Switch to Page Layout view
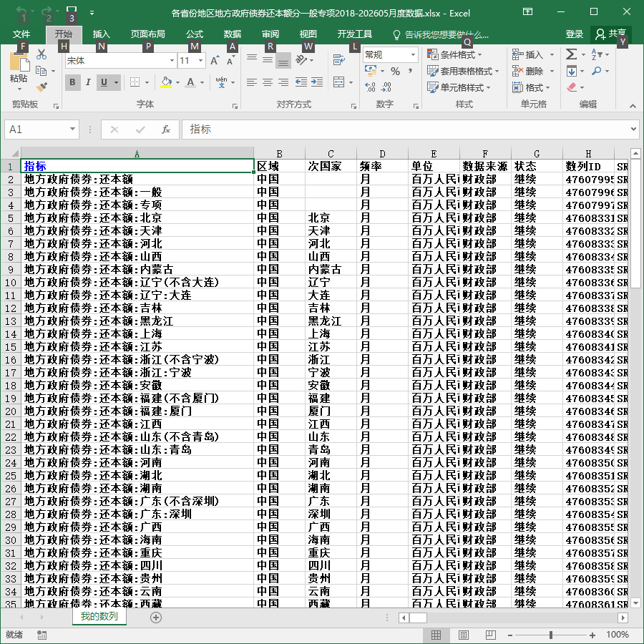This screenshot has width=644, height=644. 463,635
